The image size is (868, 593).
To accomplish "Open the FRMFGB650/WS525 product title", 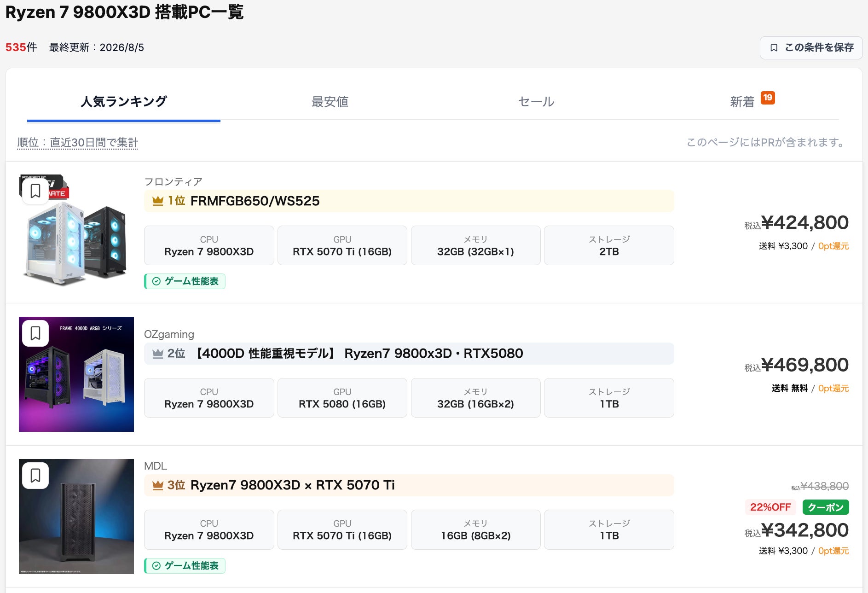I will tap(255, 201).
